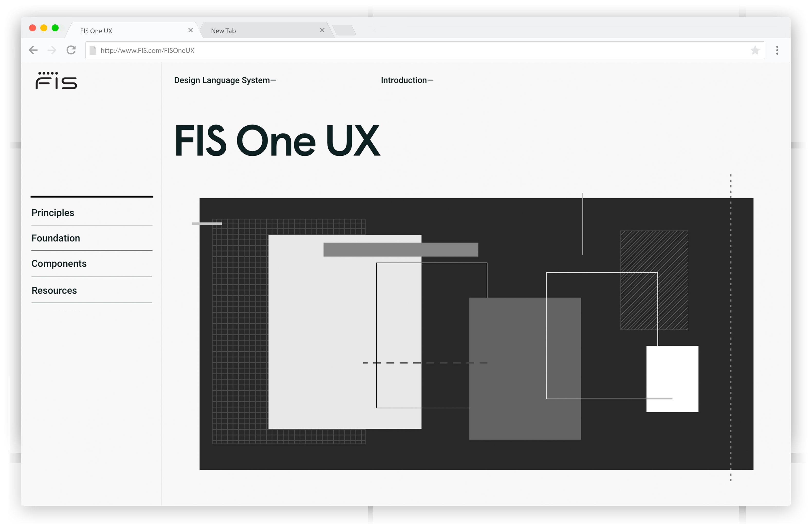Click the Introduction heading link

pyautogui.click(x=407, y=80)
